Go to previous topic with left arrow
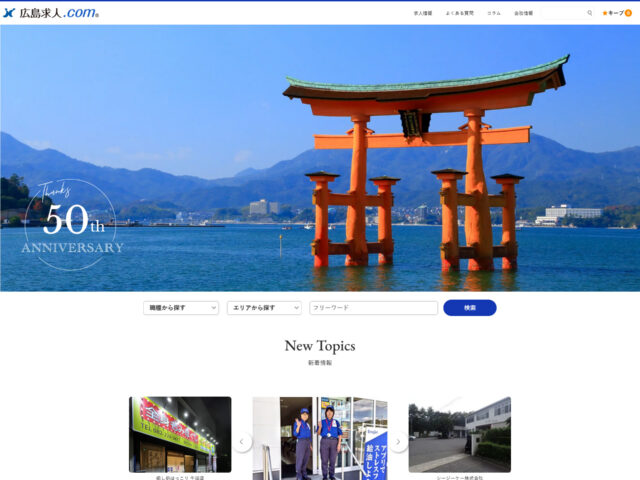The image size is (640, 480). pyautogui.click(x=242, y=442)
